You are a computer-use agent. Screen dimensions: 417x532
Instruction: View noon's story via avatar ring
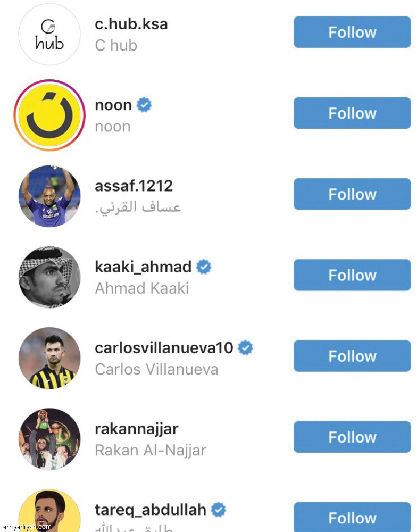coord(49,115)
